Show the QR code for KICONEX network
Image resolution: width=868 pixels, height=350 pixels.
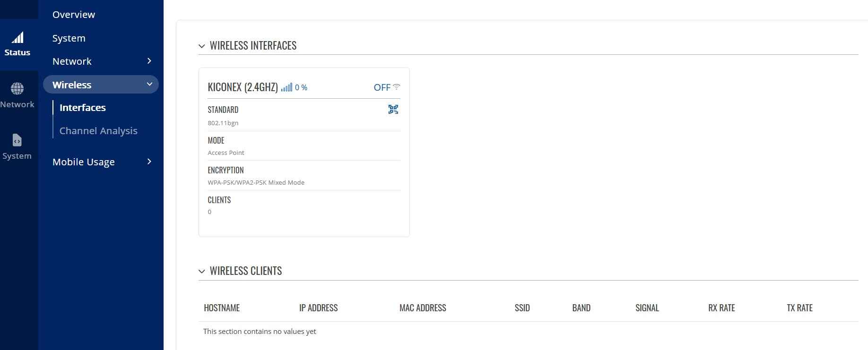[393, 110]
